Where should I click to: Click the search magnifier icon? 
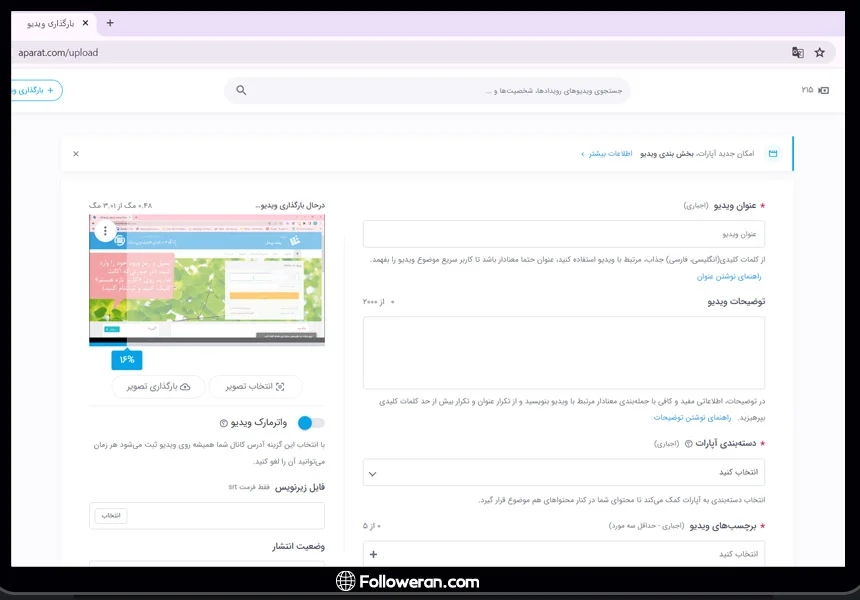tap(241, 90)
